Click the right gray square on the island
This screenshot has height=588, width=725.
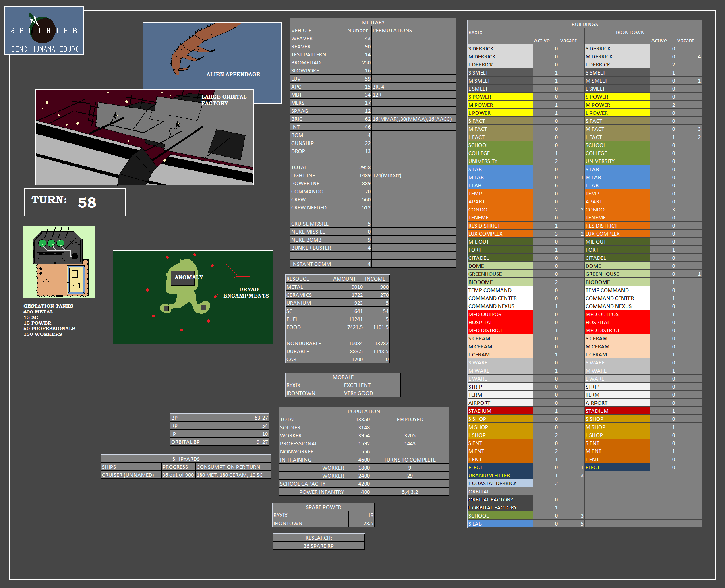tap(203, 307)
